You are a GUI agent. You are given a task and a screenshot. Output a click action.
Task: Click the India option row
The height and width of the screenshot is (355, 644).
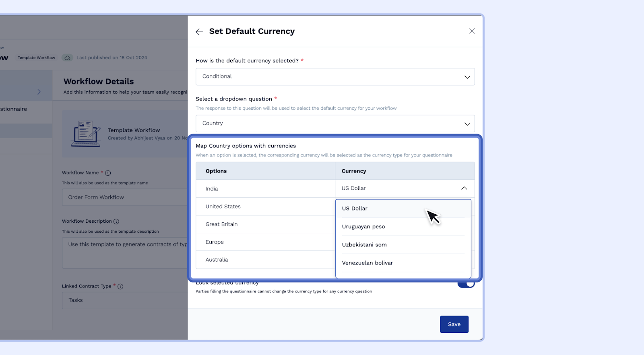pos(266,189)
